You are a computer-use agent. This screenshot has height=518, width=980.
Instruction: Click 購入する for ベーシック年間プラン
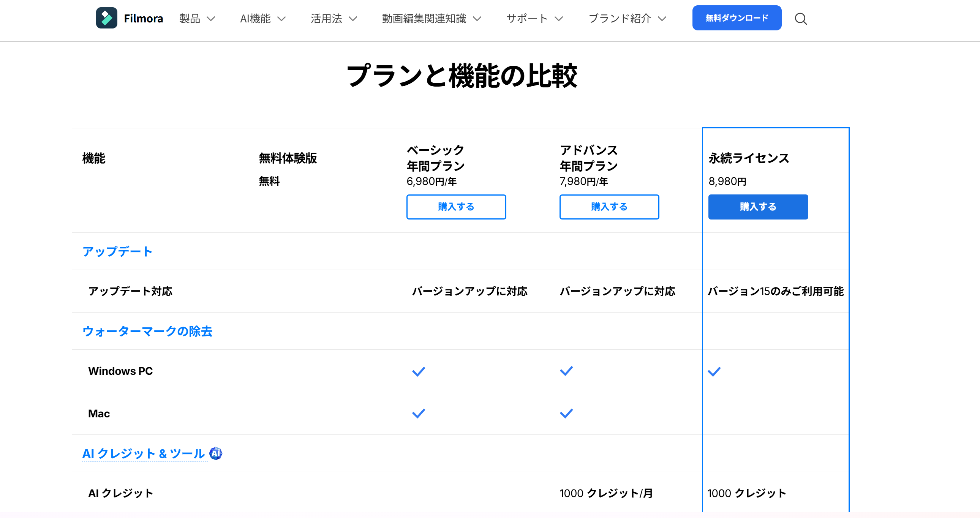point(456,207)
